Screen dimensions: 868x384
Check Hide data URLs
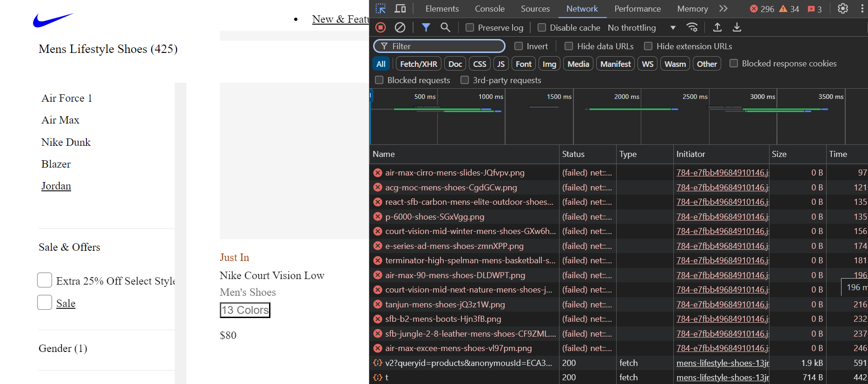click(x=569, y=46)
